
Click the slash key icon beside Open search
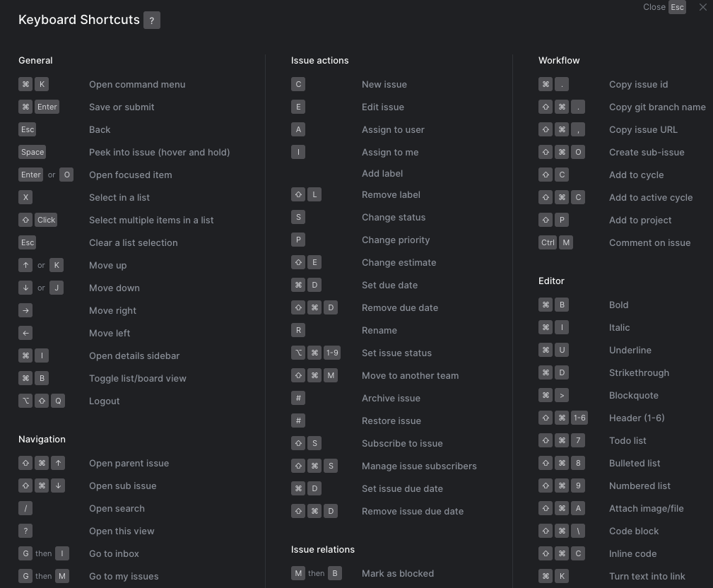pyautogui.click(x=25, y=508)
